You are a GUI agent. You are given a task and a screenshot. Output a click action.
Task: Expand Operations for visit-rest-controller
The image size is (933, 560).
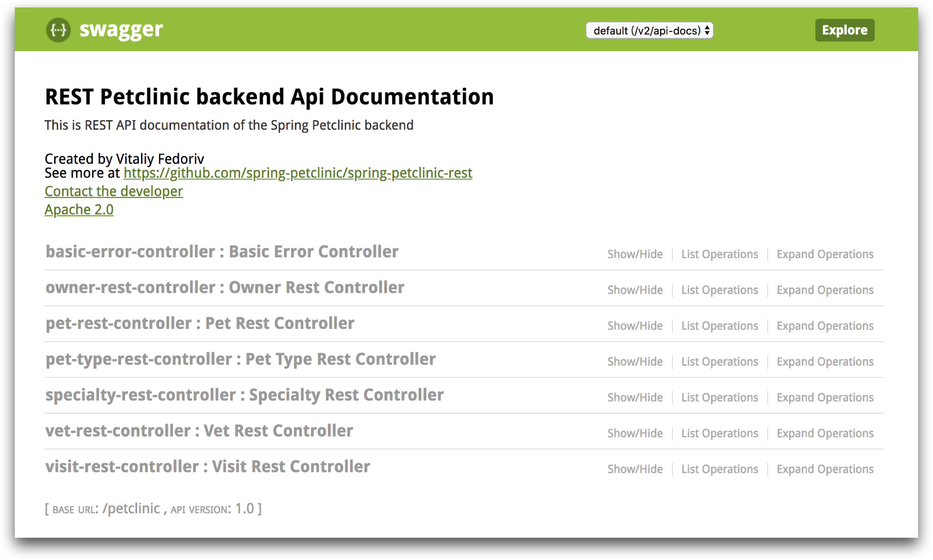pyautogui.click(x=825, y=469)
